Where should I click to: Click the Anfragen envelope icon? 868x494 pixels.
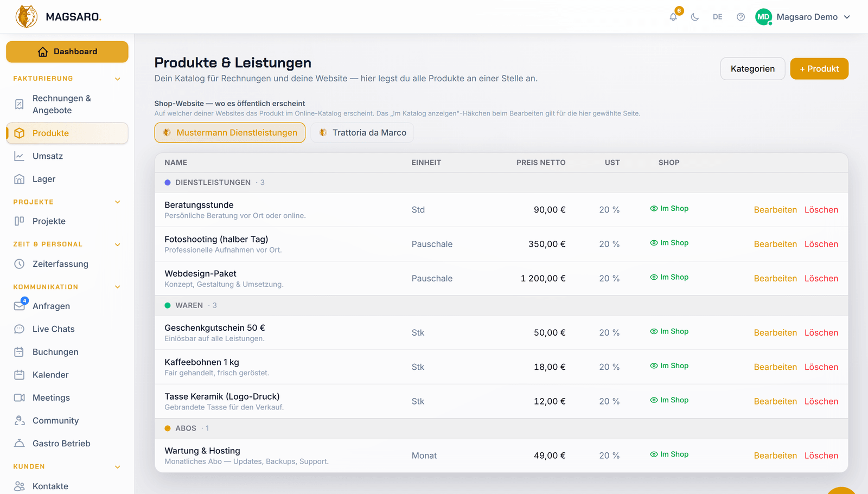pyautogui.click(x=20, y=306)
